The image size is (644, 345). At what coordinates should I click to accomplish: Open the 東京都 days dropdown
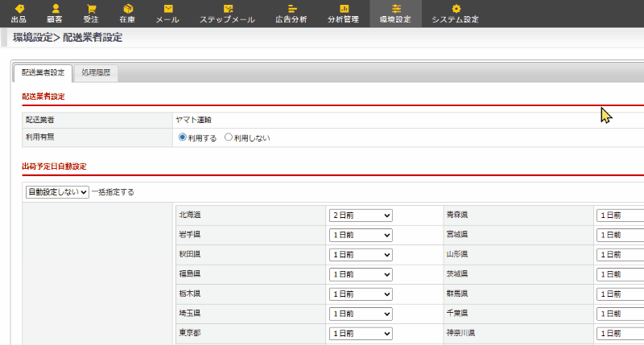361,334
